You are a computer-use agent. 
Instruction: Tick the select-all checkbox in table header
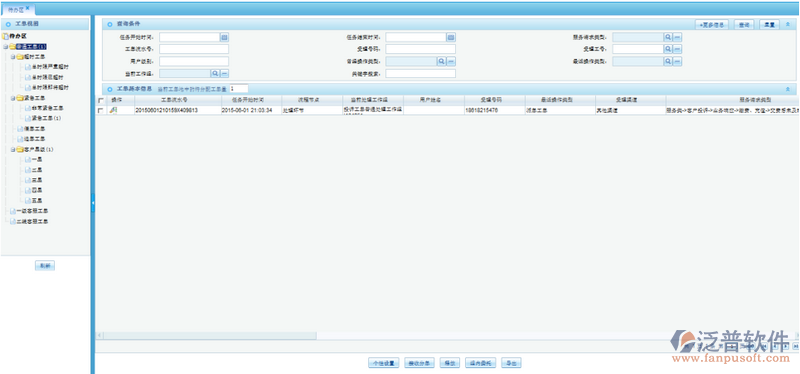[x=101, y=100]
